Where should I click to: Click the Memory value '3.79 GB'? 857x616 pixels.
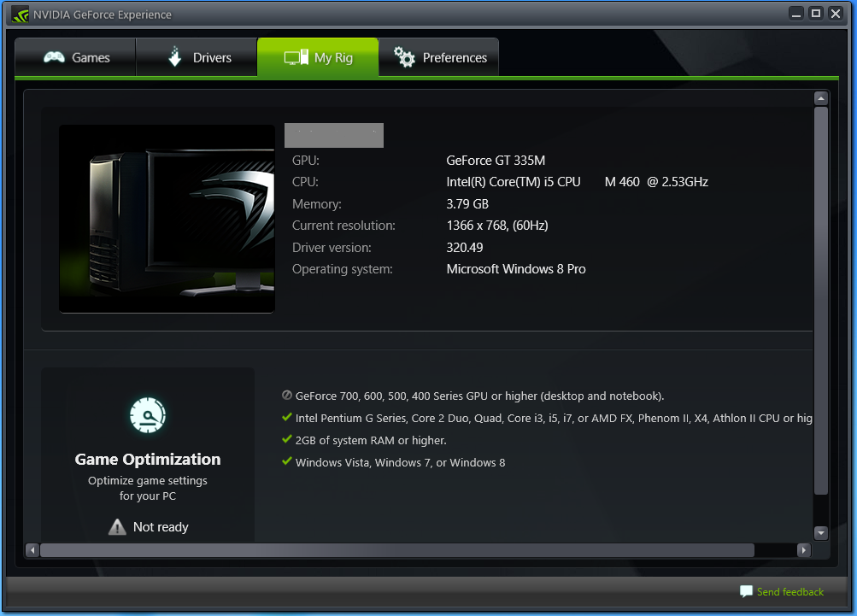[x=467, y=204]
